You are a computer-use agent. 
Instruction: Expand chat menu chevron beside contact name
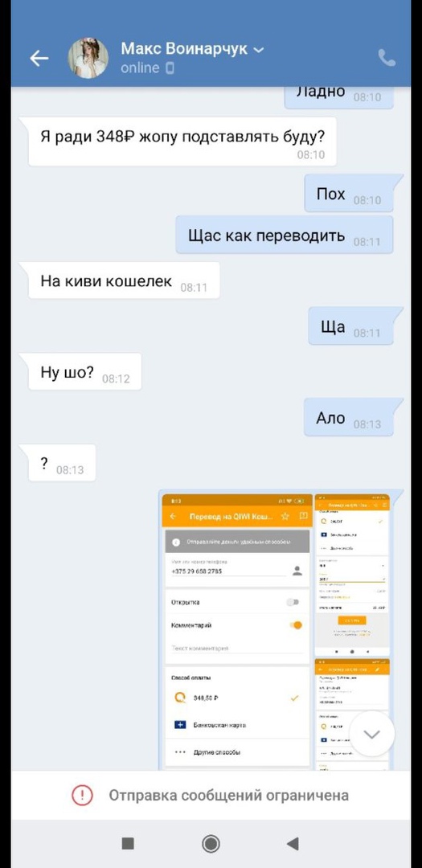pos(258,51)
